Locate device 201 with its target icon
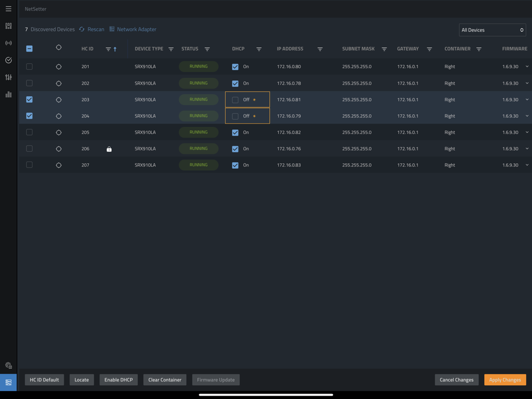This screenshot has width=532, height=399. [59, 67]
